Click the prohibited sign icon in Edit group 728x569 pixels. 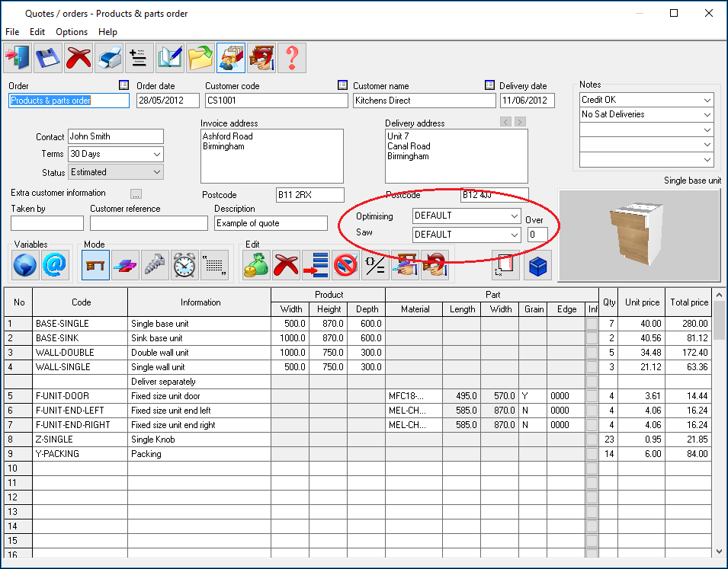click(x=345, y=265)
